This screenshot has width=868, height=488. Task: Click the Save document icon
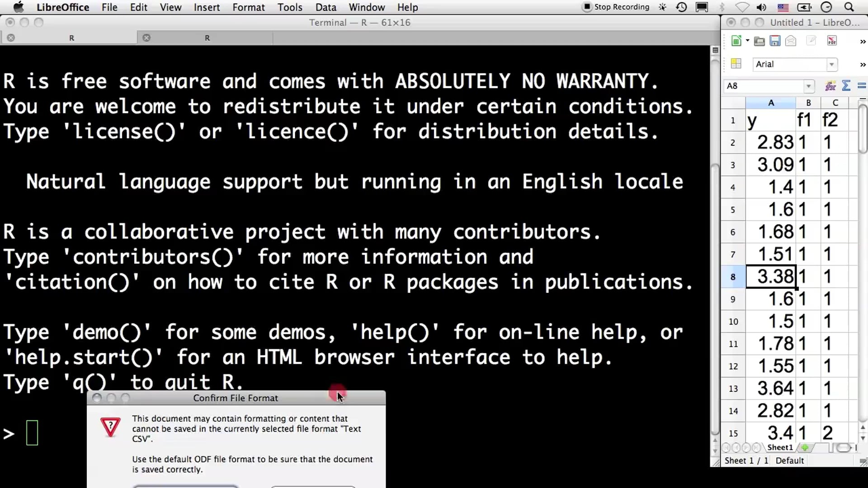[775, 41]
